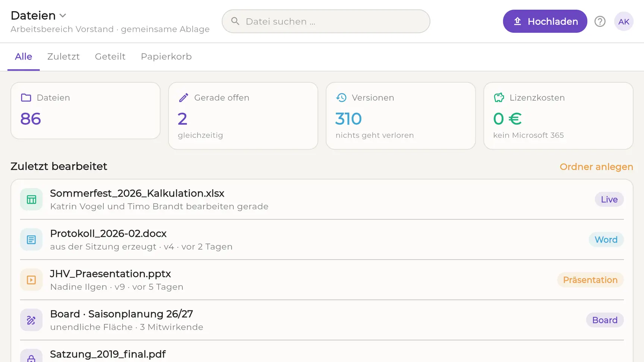This screenshot has width=644, height=362.
Task: Click the 86 files count
Action: click(x=31, y=119)
